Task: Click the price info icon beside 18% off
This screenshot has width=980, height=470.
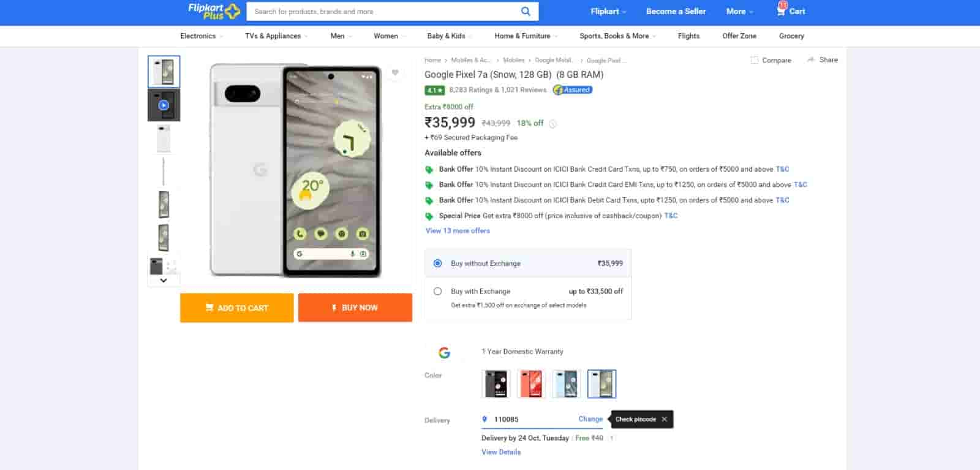Action: click(x=552, y=124)
